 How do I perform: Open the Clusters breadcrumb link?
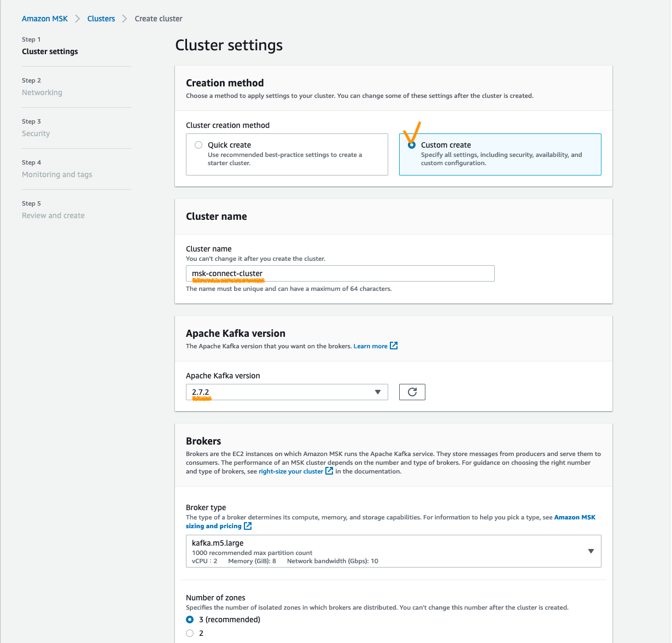(101, 19)
